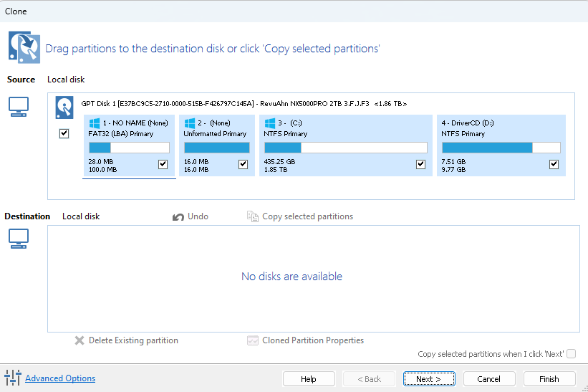588x392 pixels.
Task: Uncheck the NO NAME FAT32 partition checkbox
Action: tap(163, 164)
